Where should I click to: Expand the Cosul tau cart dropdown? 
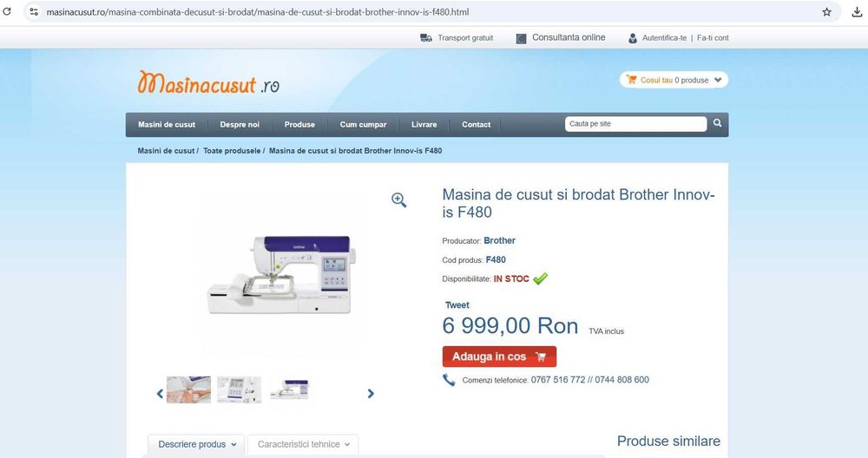(x=718, y=80)
